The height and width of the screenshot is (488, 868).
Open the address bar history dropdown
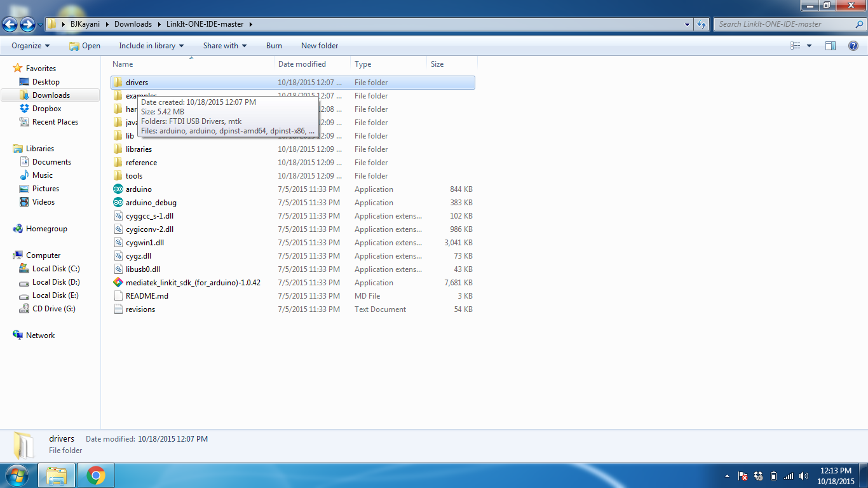[688, 24]
